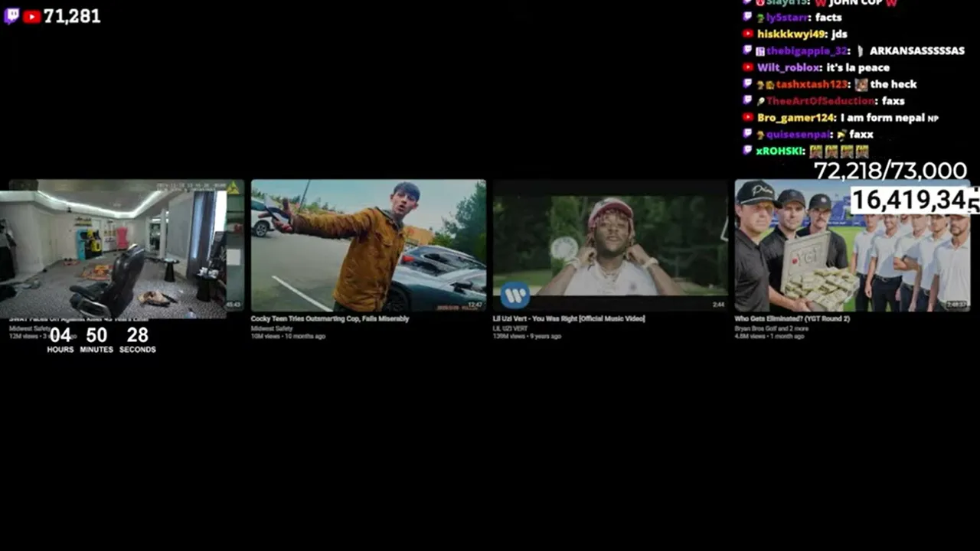Open Midwest Safety channel under Cocky Teen video

pyautogui.click(x=272, y=328)
